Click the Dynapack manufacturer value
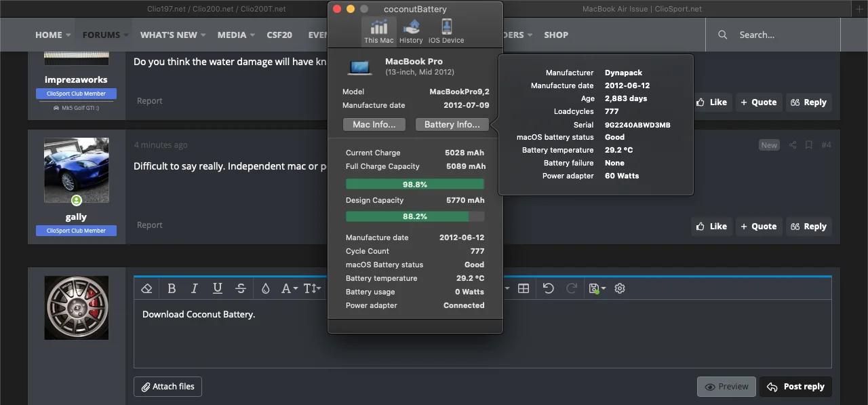 tap(623, 73)
